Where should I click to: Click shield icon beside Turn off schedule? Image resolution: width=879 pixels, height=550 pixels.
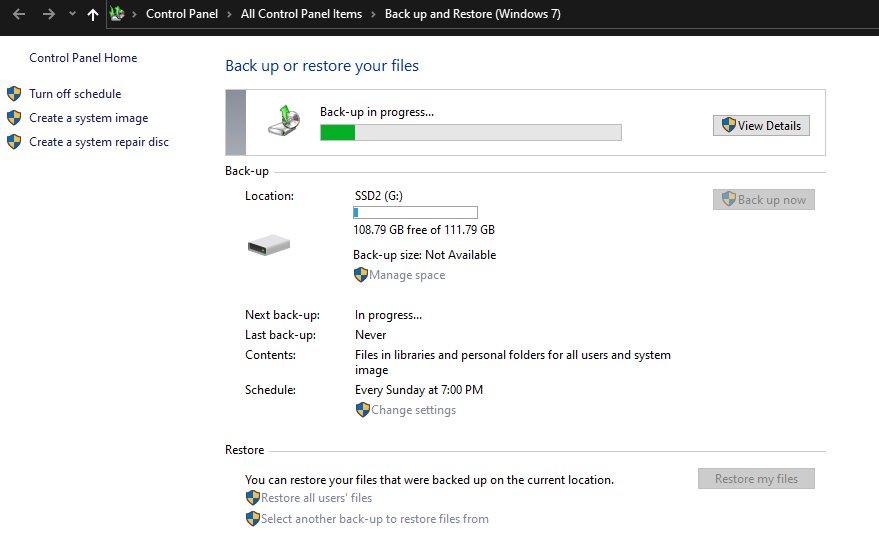14,94
